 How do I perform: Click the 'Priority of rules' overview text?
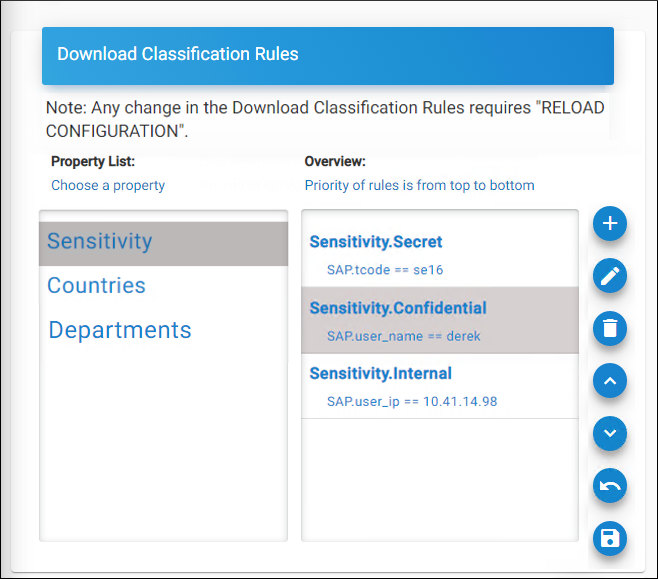pyautogui.click(x=419, y=185)
